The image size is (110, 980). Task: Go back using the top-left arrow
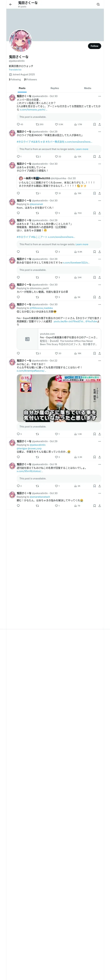11,5
